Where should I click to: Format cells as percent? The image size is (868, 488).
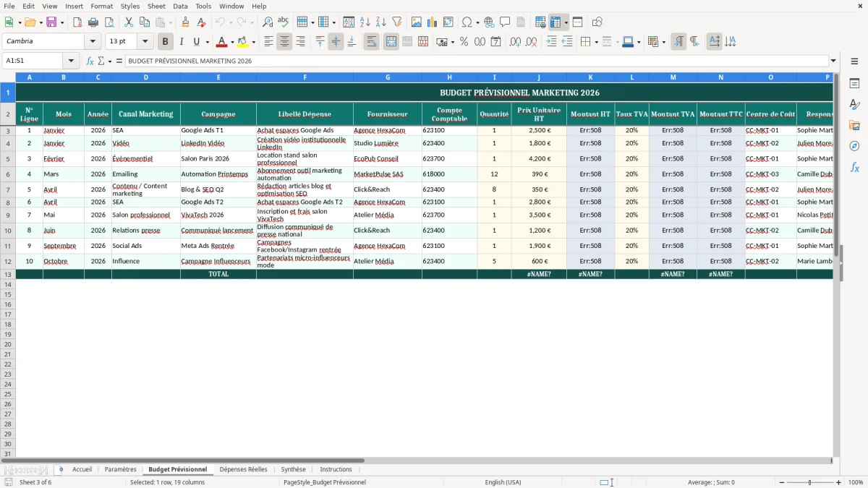[464, 42]
